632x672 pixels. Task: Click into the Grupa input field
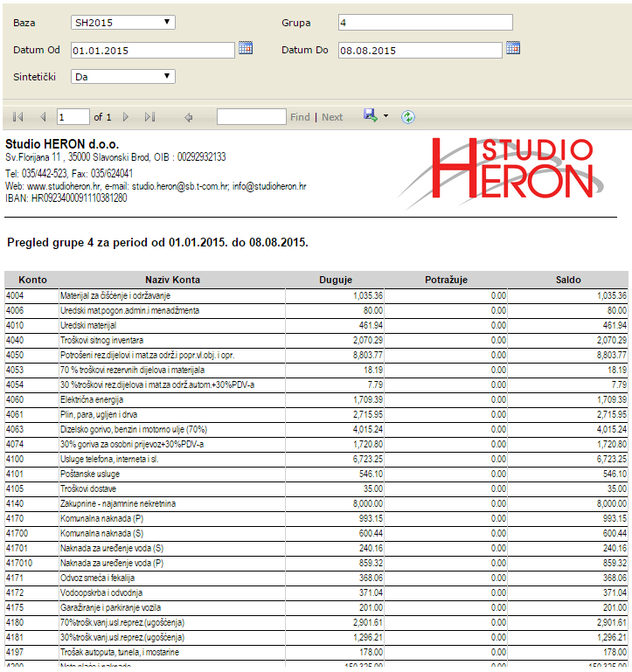point(425,23)
